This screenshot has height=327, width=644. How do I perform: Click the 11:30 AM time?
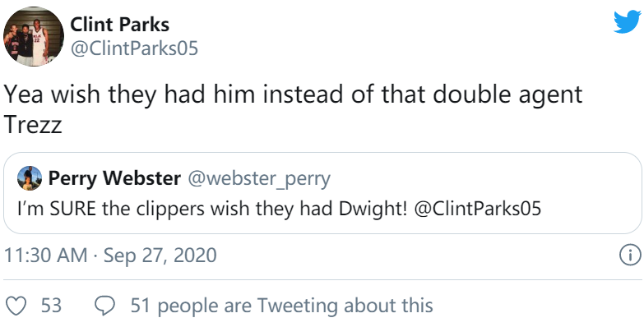[x=45, y=256]
